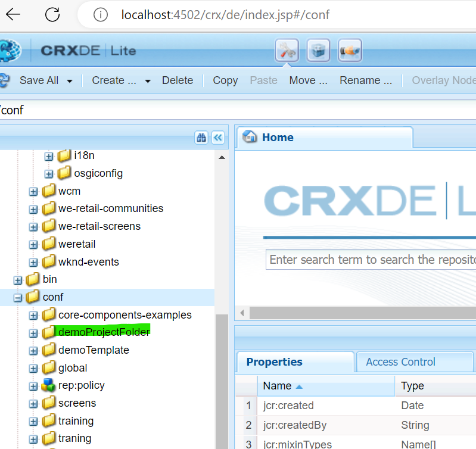Click the /conf path field
476x449 pixels.
click(238, 110)
